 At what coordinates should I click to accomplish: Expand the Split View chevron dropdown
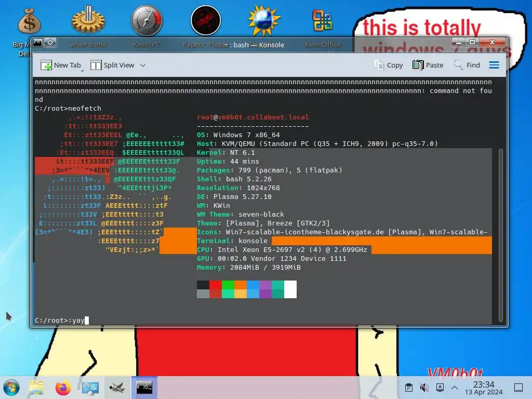click(x=143, y=65)
